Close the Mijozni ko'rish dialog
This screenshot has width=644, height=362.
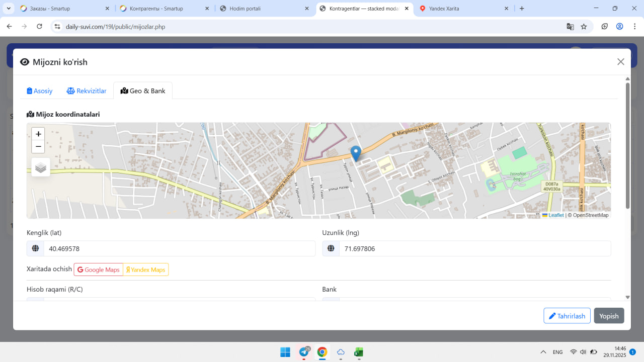620,62
